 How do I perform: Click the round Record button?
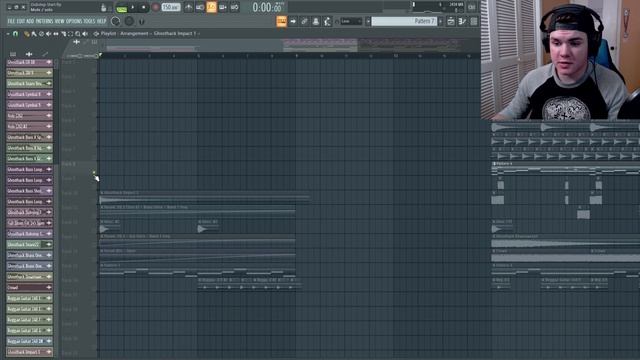click(156, 7)
